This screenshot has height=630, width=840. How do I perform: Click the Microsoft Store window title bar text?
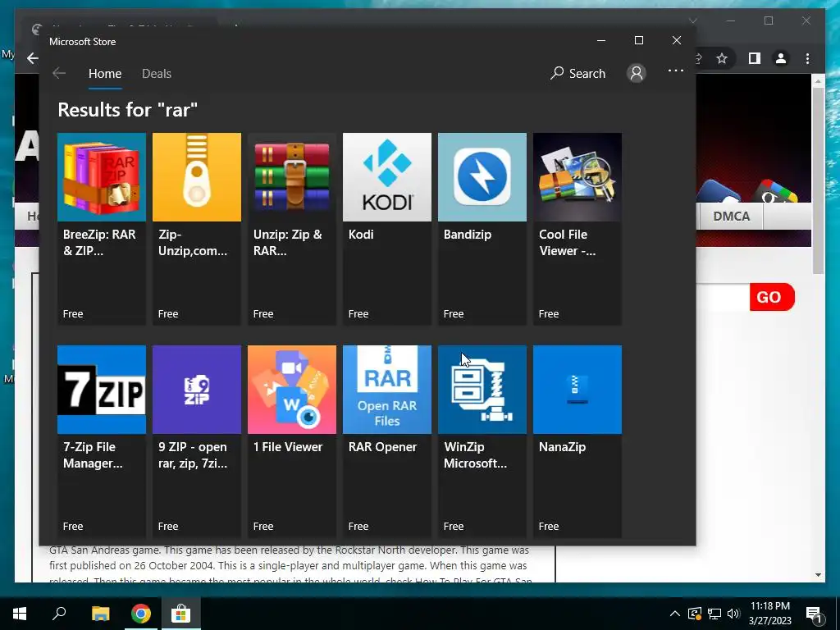coord(83,42)
